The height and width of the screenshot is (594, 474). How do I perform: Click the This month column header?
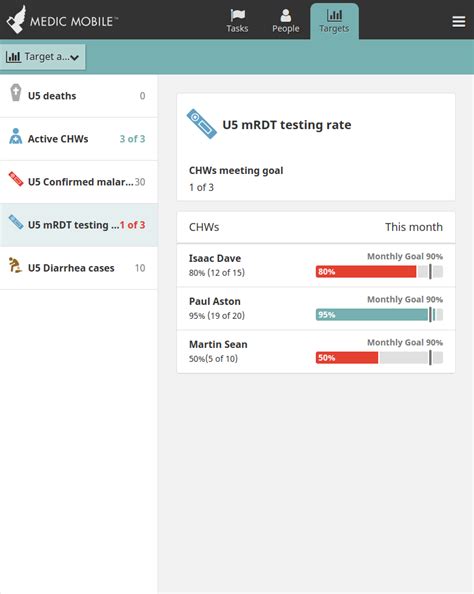pyautogui.click(x=414, y=227)
